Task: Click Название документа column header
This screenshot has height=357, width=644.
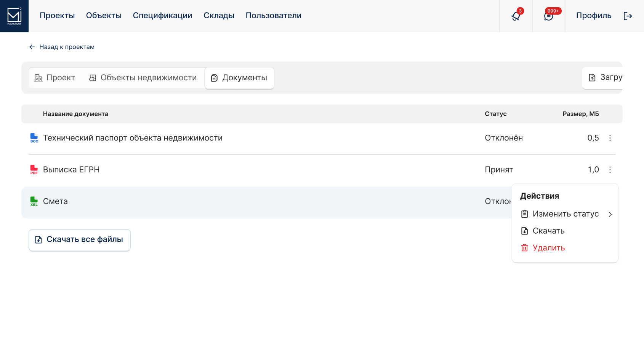Action: [x=75, y=114]
